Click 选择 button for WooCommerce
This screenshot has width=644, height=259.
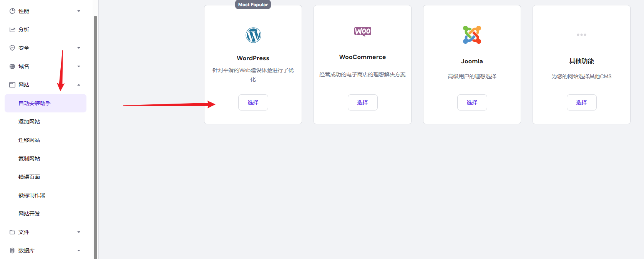click(363, 102)
